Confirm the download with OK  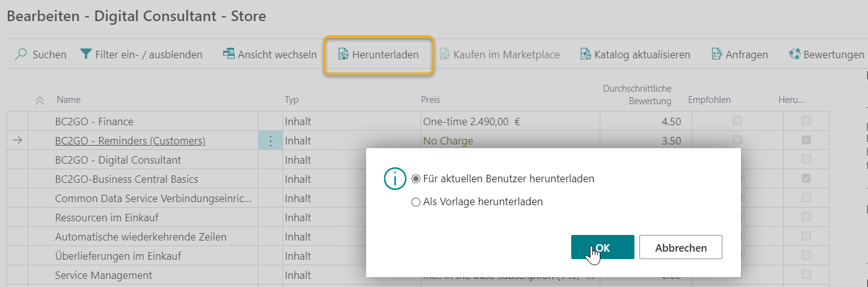[602, 247]
